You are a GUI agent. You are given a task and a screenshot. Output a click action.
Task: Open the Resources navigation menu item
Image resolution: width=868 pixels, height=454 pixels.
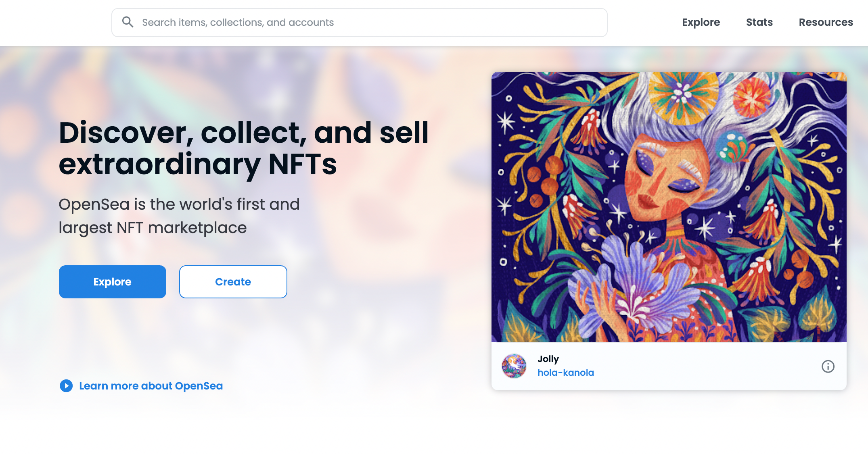[x=826, y=23]
